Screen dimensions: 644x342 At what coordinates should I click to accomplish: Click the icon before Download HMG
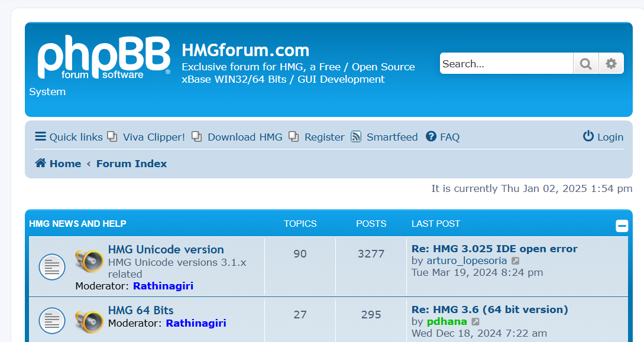(x=197, y=136)
